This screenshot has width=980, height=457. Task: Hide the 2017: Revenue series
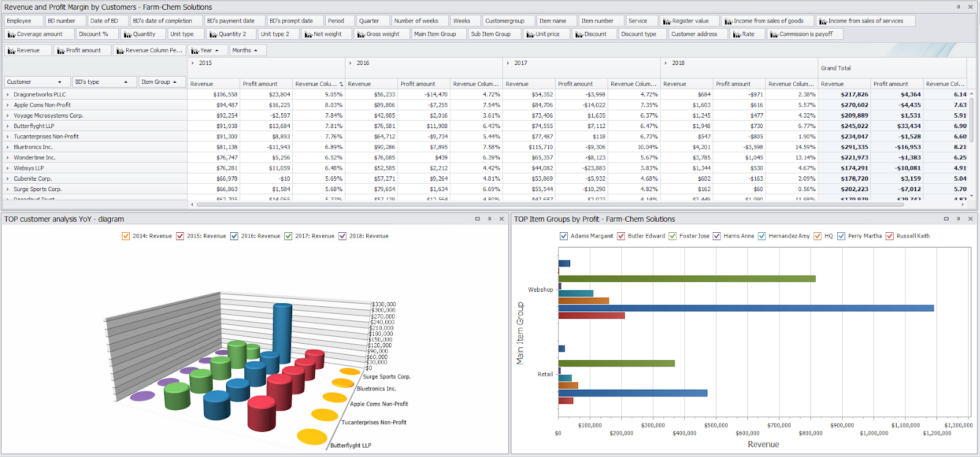click(288, 236)
